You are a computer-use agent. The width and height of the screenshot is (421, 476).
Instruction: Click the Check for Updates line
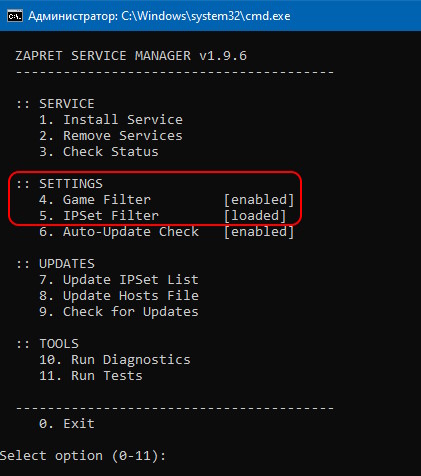(119, 312)
